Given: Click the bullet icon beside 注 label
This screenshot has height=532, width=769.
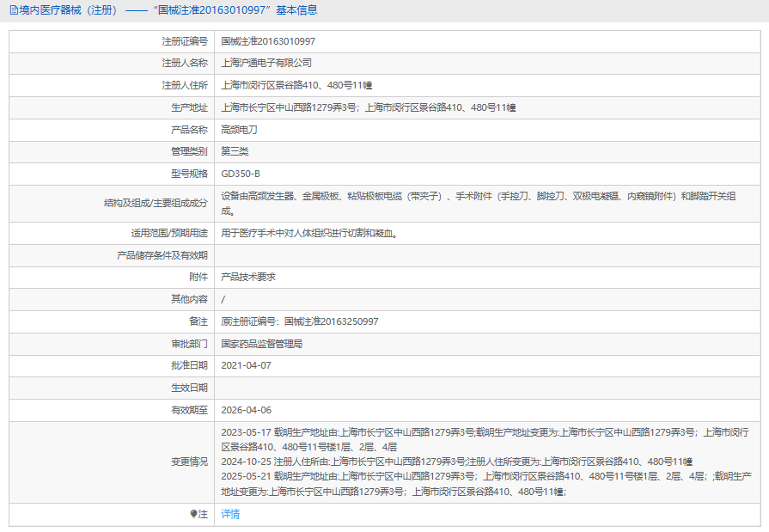Looking at the screenshot, I should (x=193, y=514).
